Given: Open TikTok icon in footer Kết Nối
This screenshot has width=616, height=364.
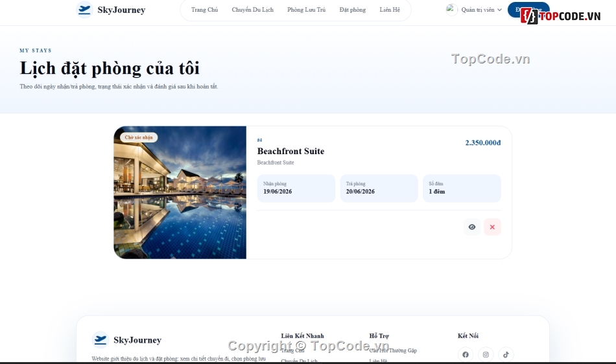Looking at the screenshot, I should 506,354.
